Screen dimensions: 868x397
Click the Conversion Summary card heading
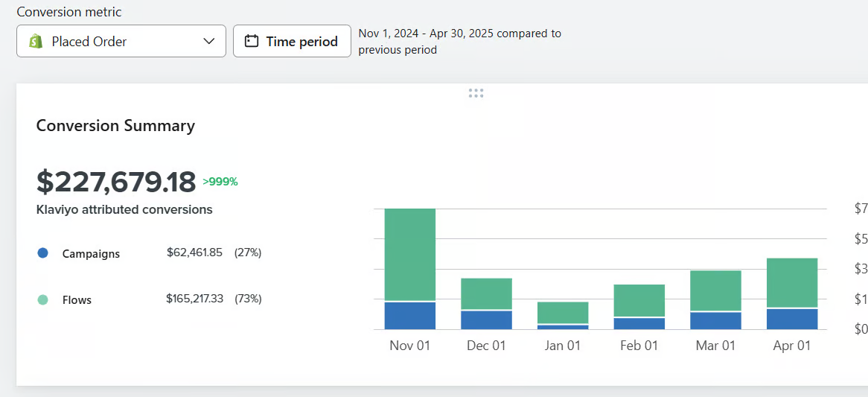[115, 126]
